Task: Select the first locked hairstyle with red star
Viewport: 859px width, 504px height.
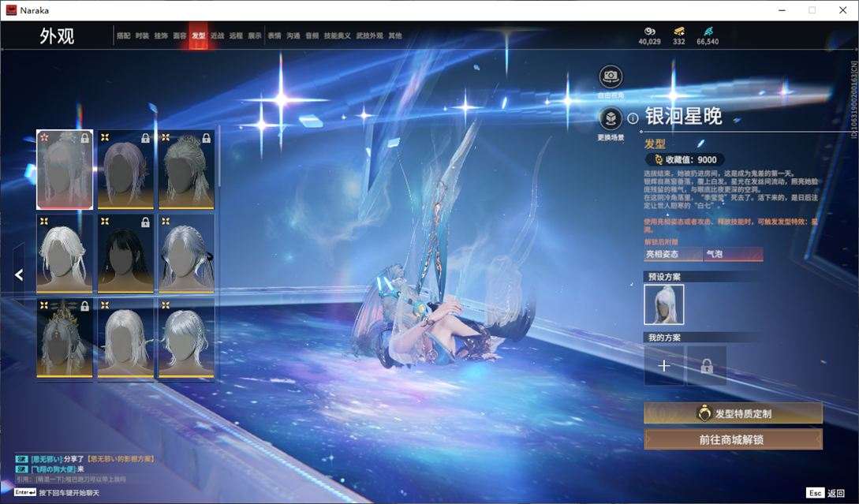Action: point(65,170)
